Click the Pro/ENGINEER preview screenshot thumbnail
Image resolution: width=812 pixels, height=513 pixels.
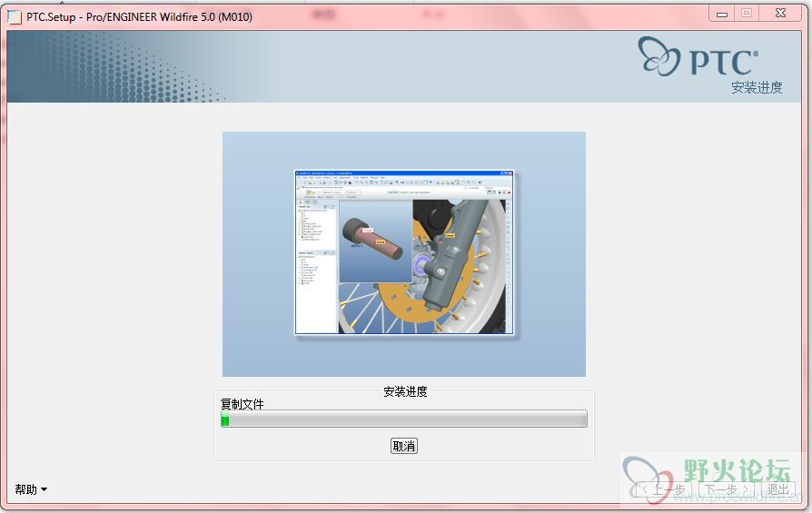tap(404, 252)
